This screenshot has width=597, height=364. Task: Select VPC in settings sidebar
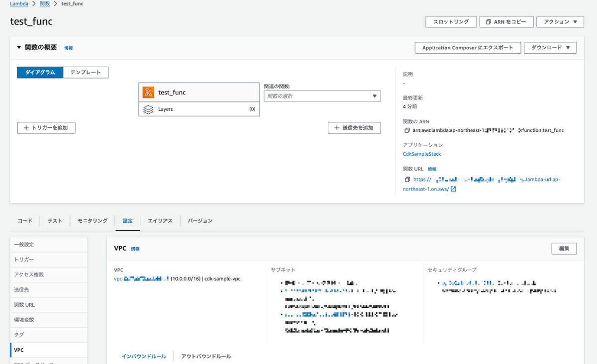(49, 350)
